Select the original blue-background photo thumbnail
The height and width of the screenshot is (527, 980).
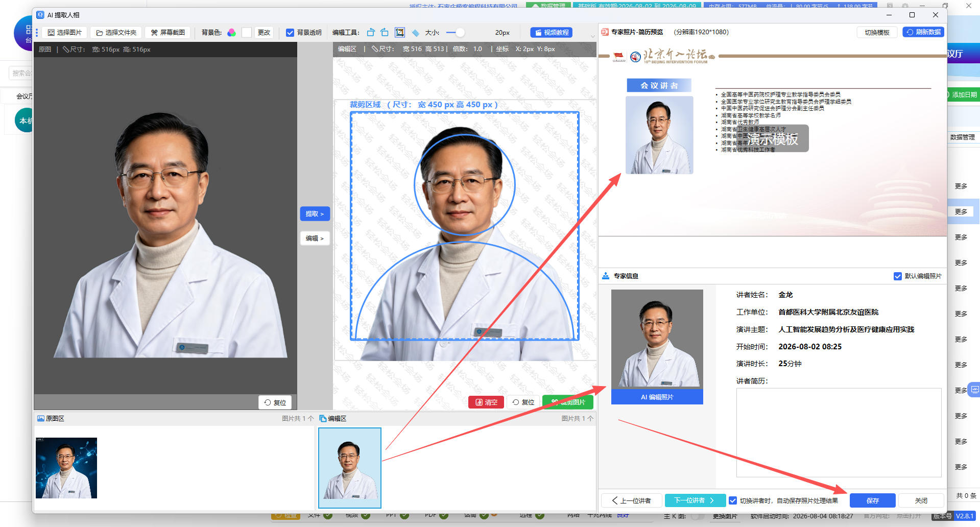coord(66,468)
